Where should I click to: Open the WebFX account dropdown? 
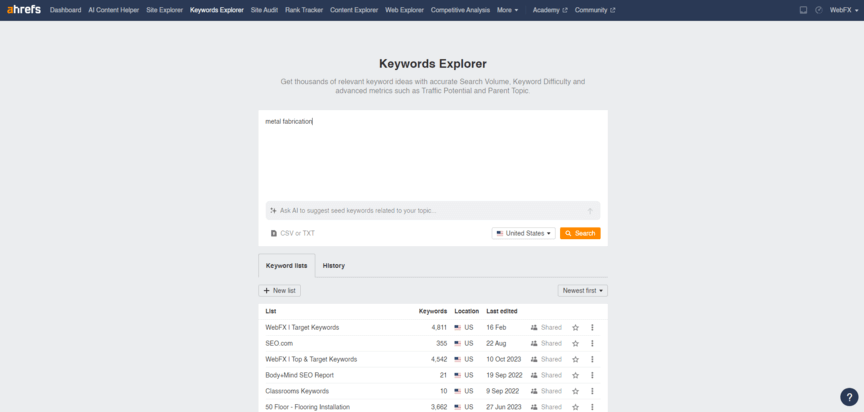[844, 10]
